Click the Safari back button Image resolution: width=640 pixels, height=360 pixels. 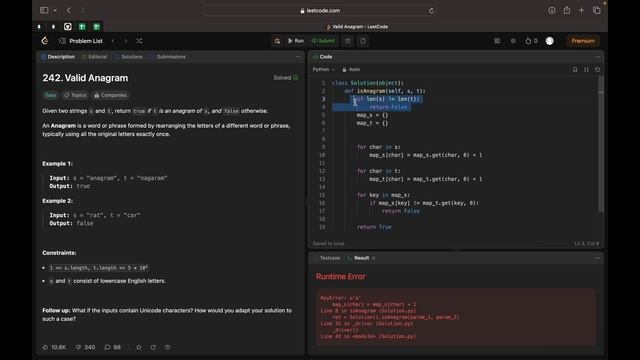coord(69,10)
